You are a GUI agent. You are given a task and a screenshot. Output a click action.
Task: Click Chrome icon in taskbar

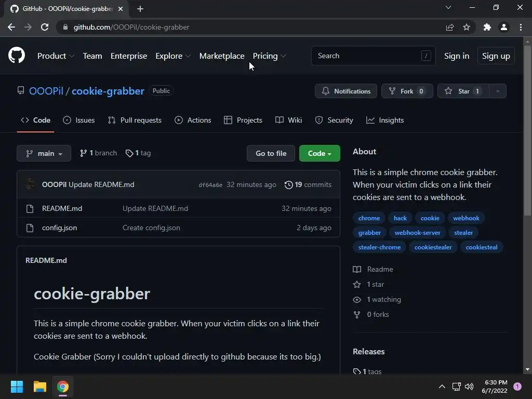tap(63, 387)
